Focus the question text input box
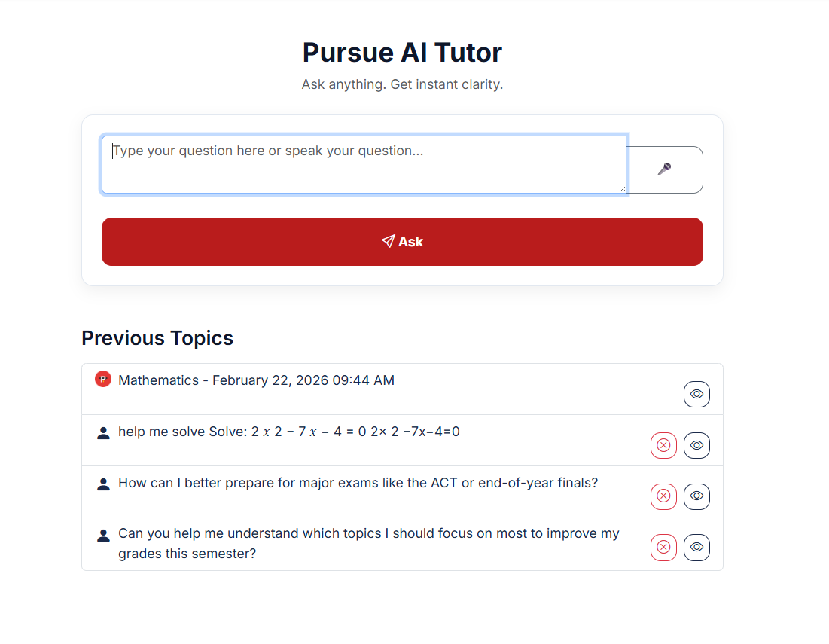Screen dimensions: 829x644 click(363, 164)
